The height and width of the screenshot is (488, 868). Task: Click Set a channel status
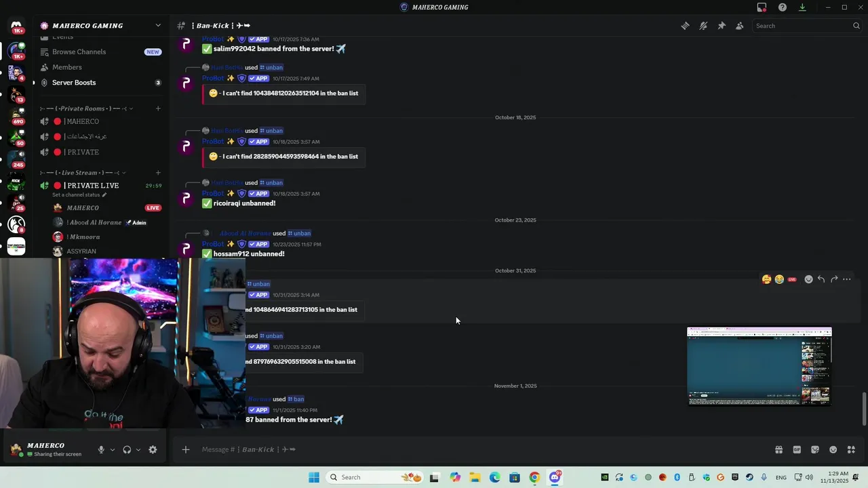(x=79, y=195)
